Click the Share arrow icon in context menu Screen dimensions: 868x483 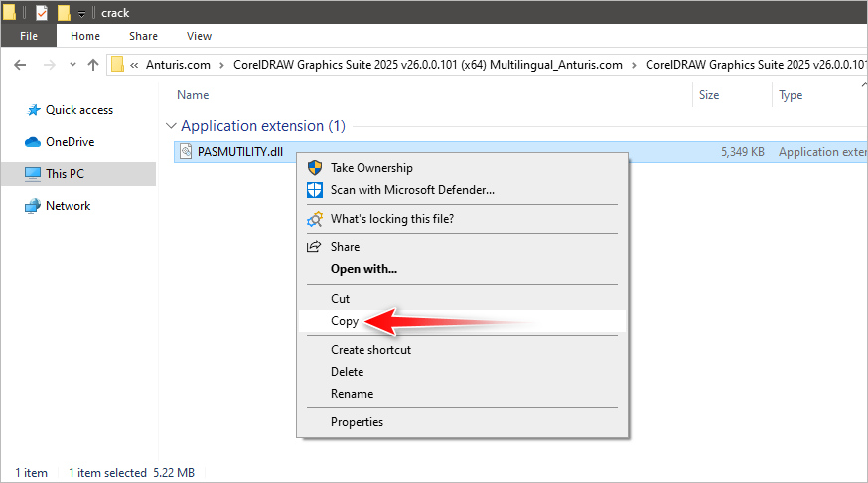coord(315,247)
